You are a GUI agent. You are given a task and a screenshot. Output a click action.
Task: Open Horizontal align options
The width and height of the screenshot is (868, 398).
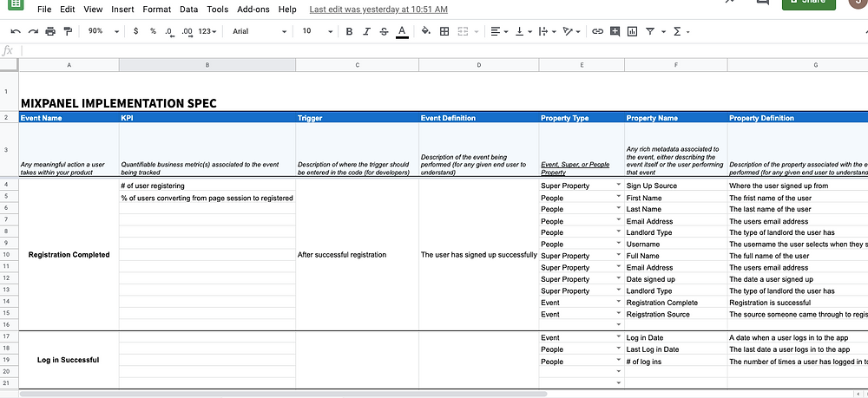[499, 31]
